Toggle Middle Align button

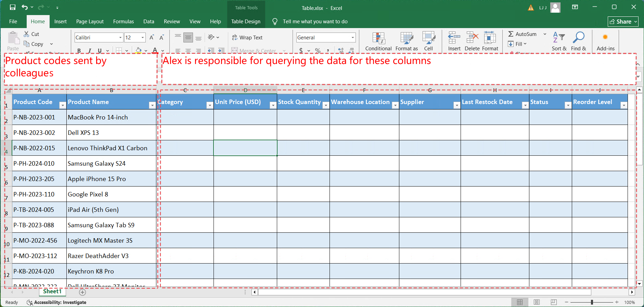[188, 37]
